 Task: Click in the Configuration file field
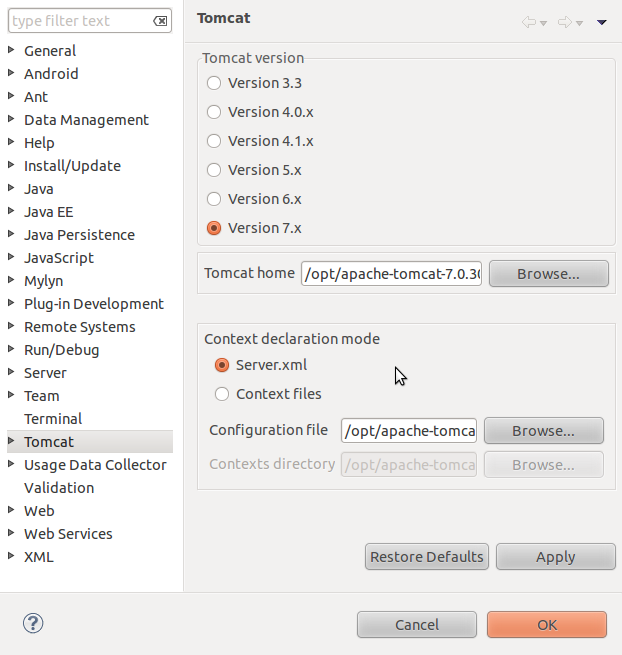(x=408, y=431)
